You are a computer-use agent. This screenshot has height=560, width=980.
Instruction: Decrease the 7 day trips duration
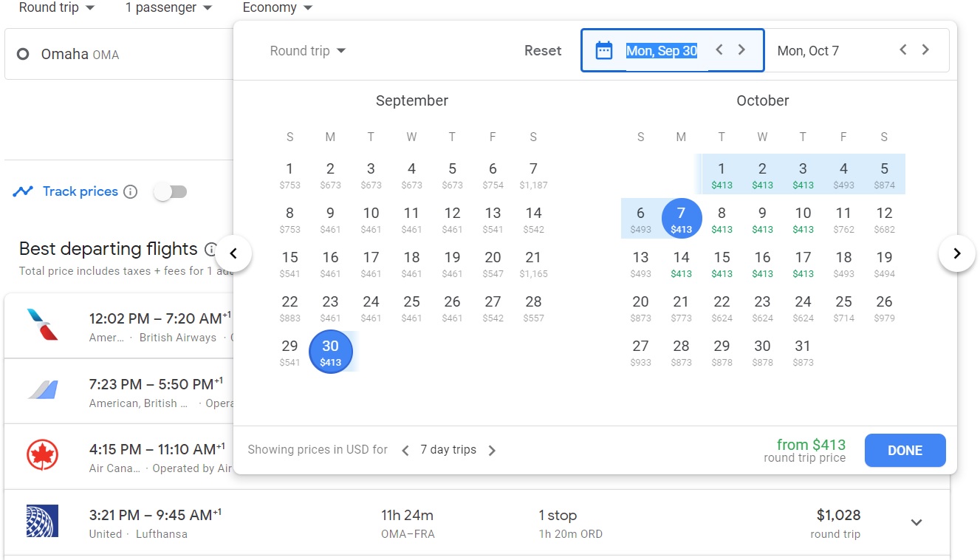[405, 451]
